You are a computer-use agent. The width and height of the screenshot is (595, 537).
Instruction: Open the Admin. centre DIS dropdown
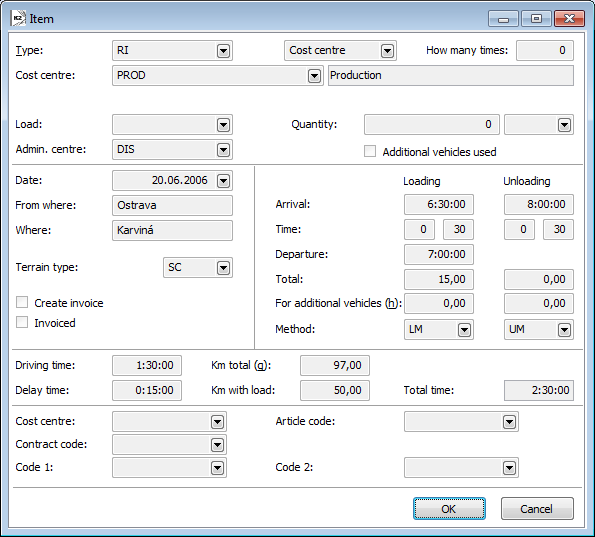tap(223, 150)
